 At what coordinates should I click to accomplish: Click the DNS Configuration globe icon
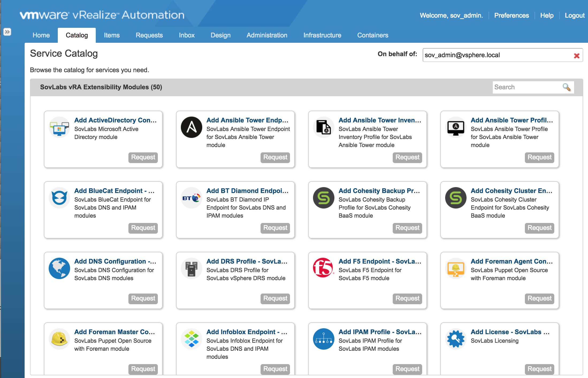(x=59, y=268)
